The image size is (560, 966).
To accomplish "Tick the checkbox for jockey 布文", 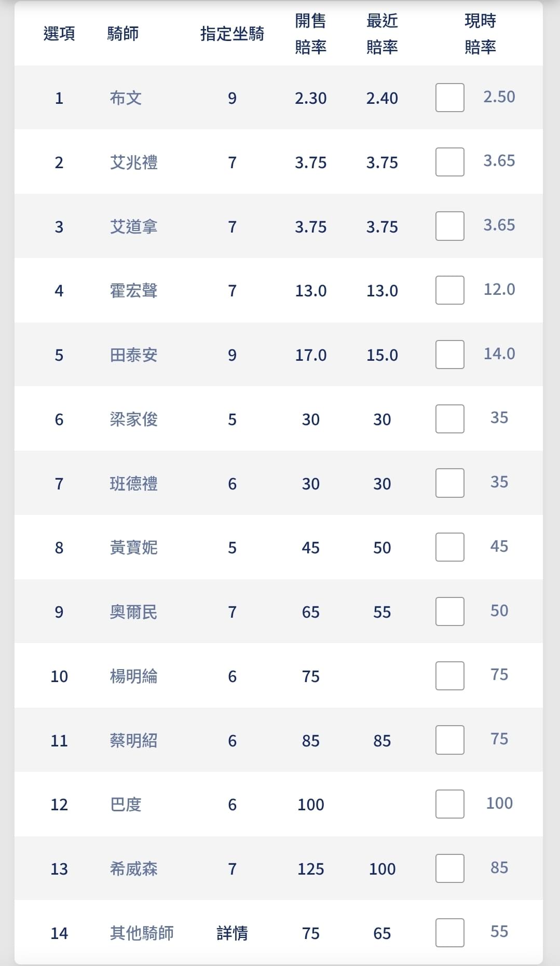I will 450,98.
